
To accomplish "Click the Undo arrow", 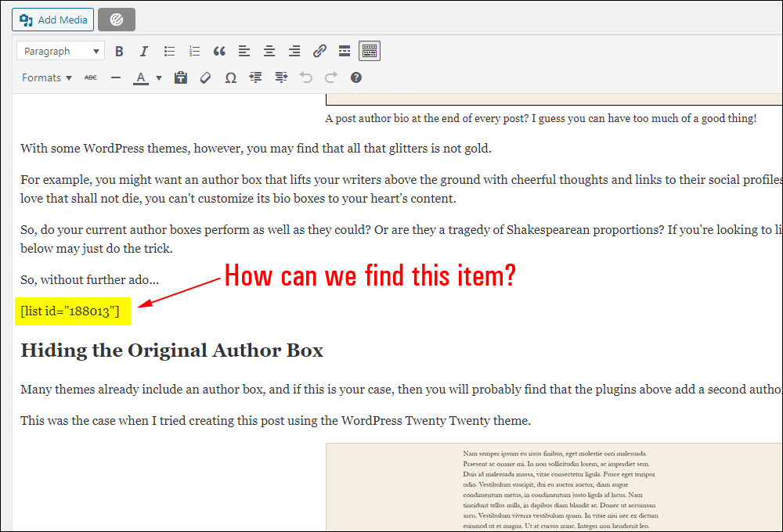I will [306, 78].
